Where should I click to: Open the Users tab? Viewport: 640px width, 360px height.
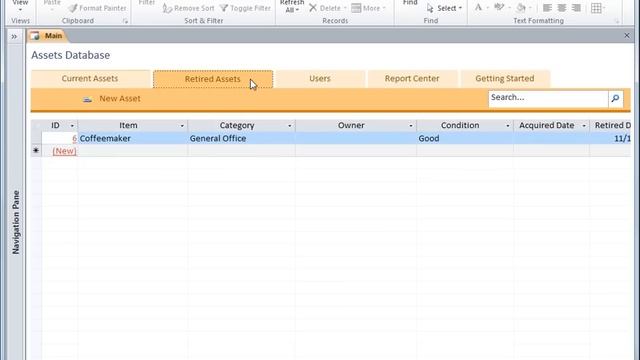(320, 79)
